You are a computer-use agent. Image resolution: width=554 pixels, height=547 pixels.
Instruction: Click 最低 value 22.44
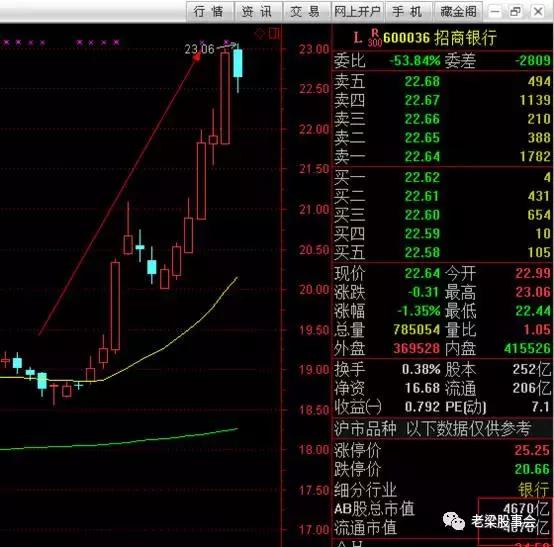[533, 311]
